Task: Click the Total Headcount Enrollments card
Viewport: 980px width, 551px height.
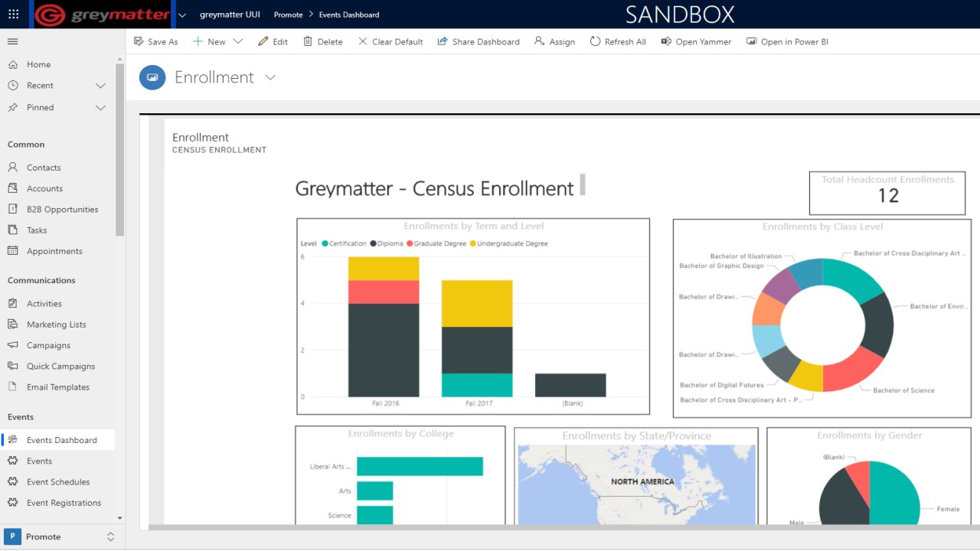Action: pos(887,193)
